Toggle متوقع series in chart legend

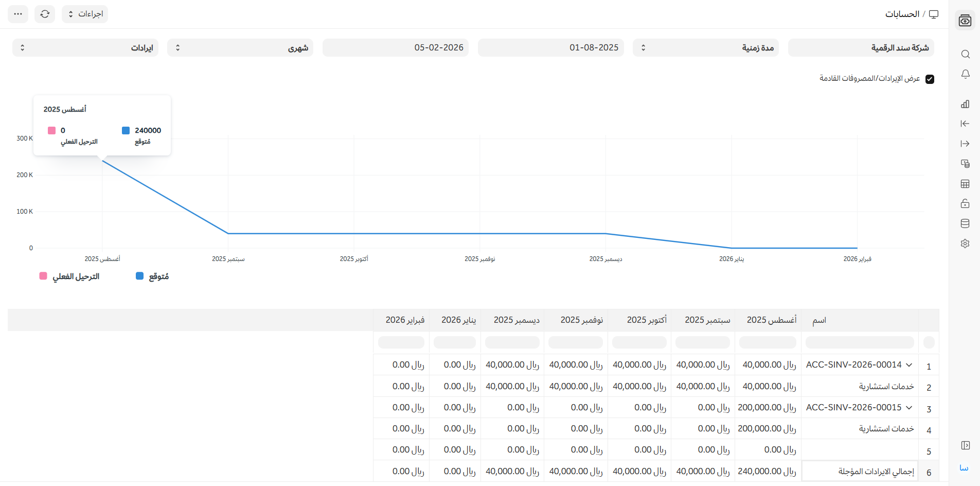coord(152,276)
